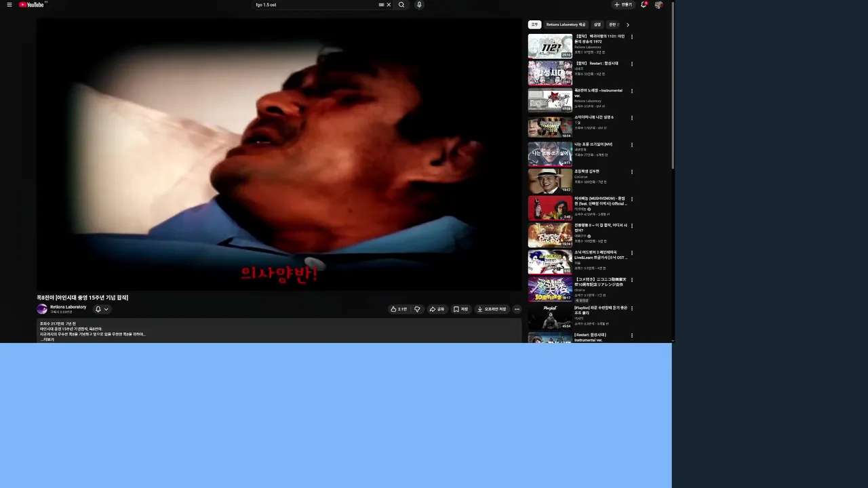Screen dimensions: 868x488
Task: Save the video with the 저장 button
Action: (x=461, y=309)
